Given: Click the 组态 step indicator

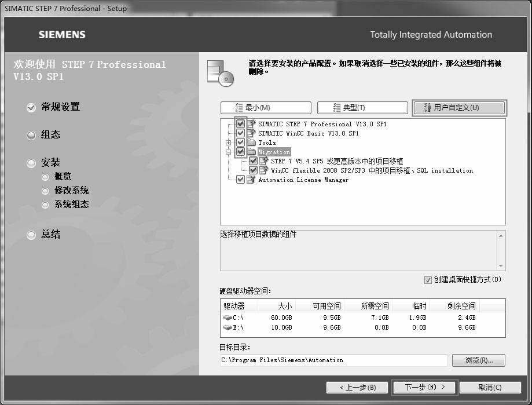Looking at the screenshot, I should pos(31,135).
